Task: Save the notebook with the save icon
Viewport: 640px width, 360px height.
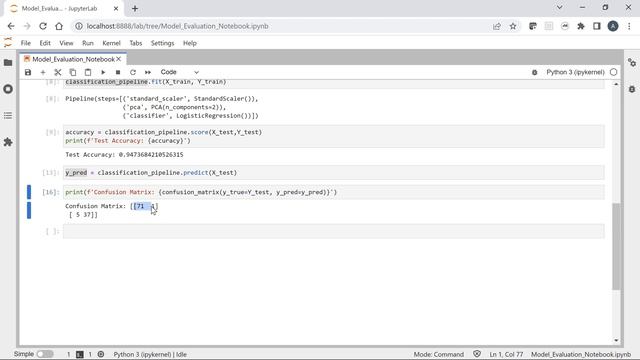Action: point(28,72)
